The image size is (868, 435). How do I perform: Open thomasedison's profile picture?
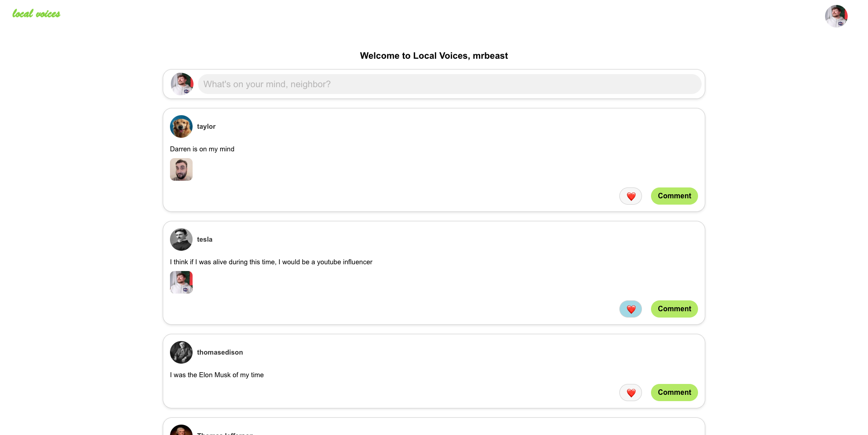click(x=181, y=352)
